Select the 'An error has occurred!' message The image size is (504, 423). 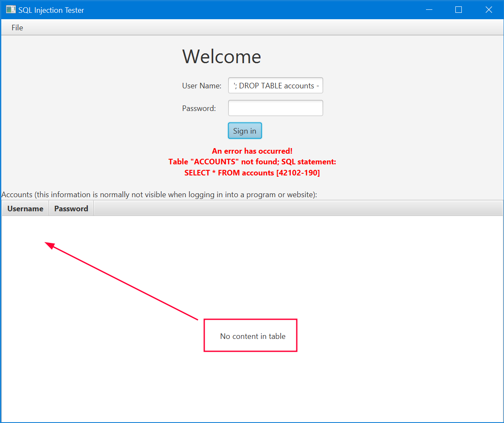click(252, 151)
